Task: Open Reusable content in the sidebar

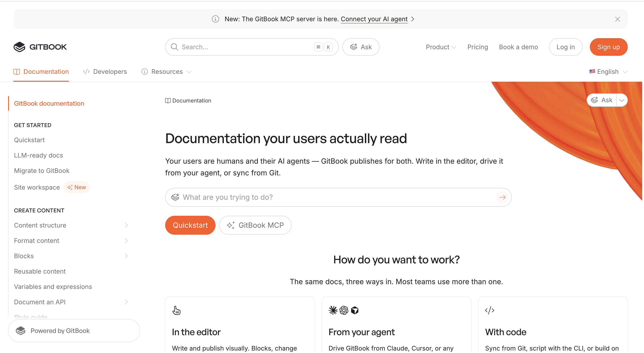Action: point(40,271)
